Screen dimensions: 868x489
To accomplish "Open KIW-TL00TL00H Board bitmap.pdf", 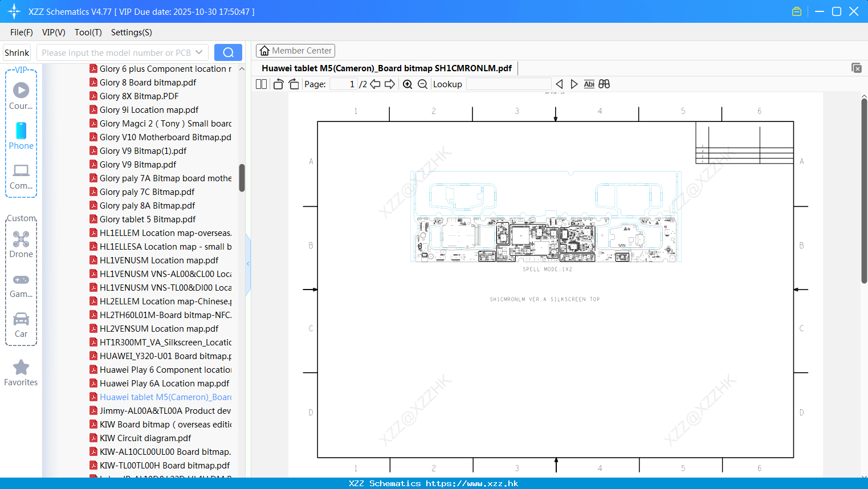I will tap(160, 466).
